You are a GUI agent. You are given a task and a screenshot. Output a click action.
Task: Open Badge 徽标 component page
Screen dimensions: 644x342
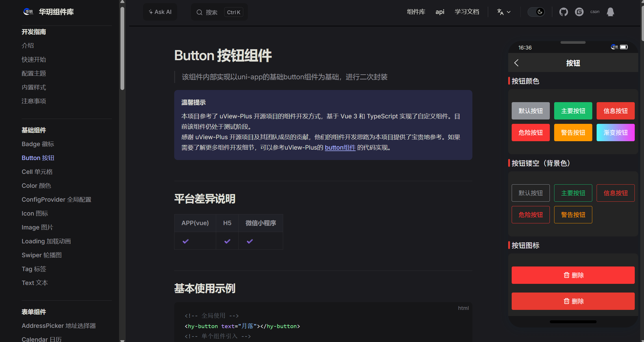click(38, 144)
